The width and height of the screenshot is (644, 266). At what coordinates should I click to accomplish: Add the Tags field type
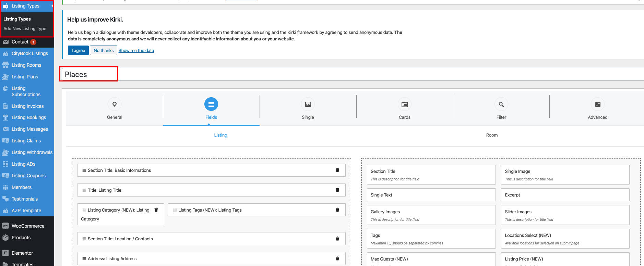click(431, 239)
